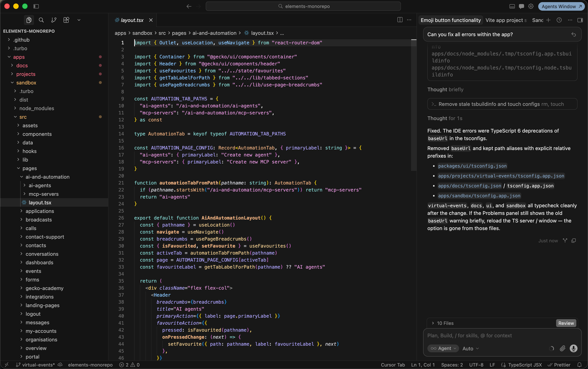Show more sidebar views chevron
Image resolution: width=588 pixels, height=369 pixels.
coord(79,20)
